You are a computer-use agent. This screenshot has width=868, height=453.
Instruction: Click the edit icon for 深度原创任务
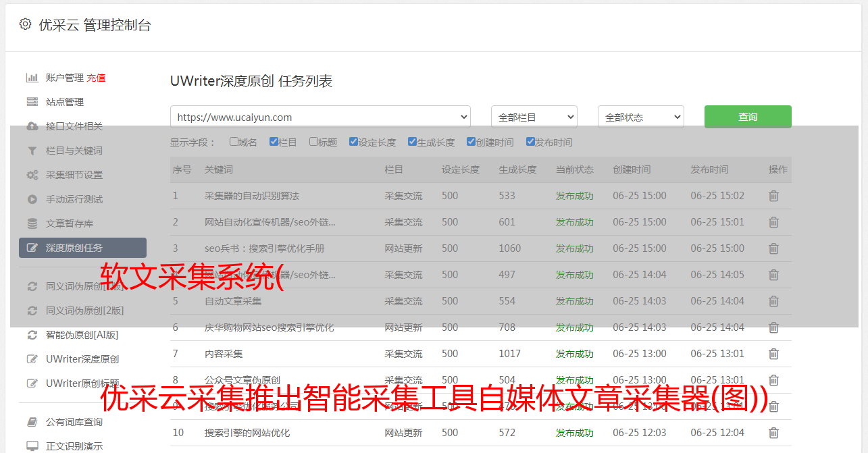point(32,248)
